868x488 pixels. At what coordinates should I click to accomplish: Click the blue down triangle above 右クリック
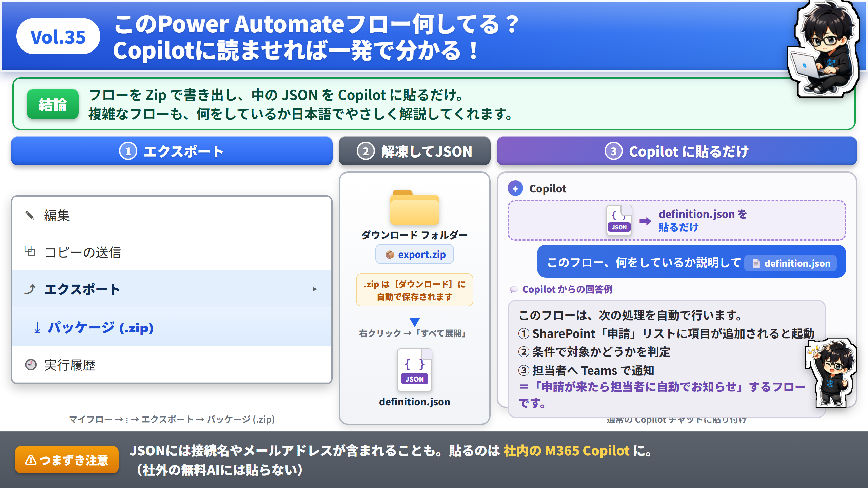(414, 322)
